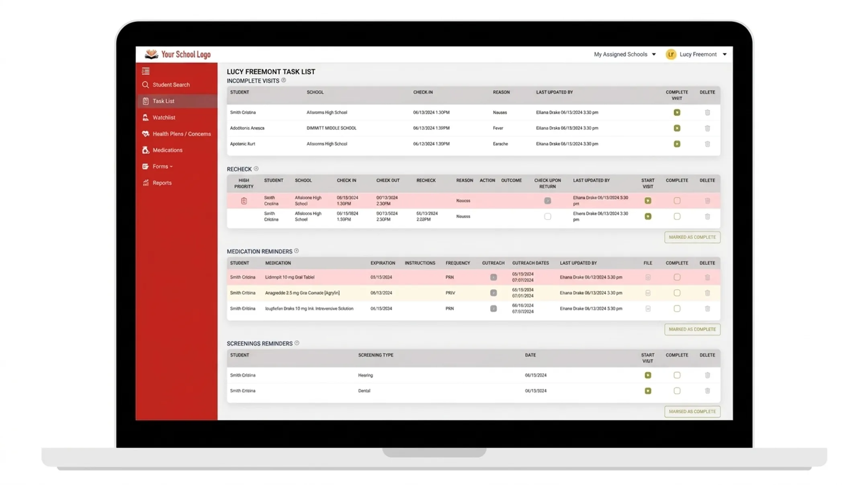This screenshot has width=868, height=485.
Task: Delete the Earache incomplete visit row
Action: coord(707,144)
